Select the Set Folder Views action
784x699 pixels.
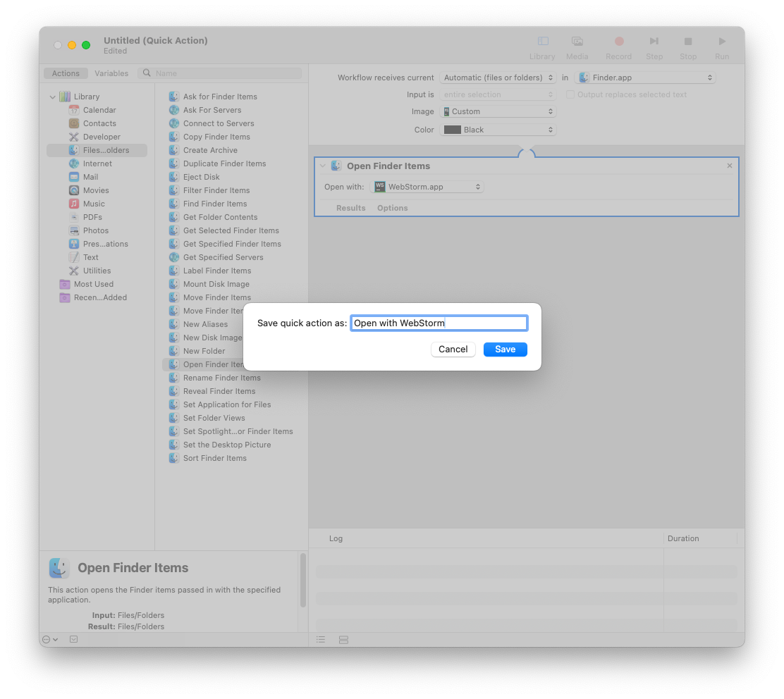coord(214,418)
